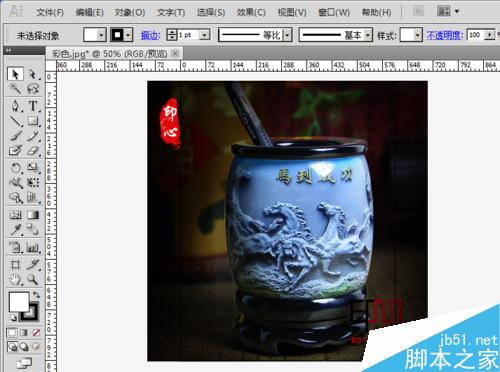
Task: Open the stroke weight 1 pt dropdown
Action: pos(205,35)
